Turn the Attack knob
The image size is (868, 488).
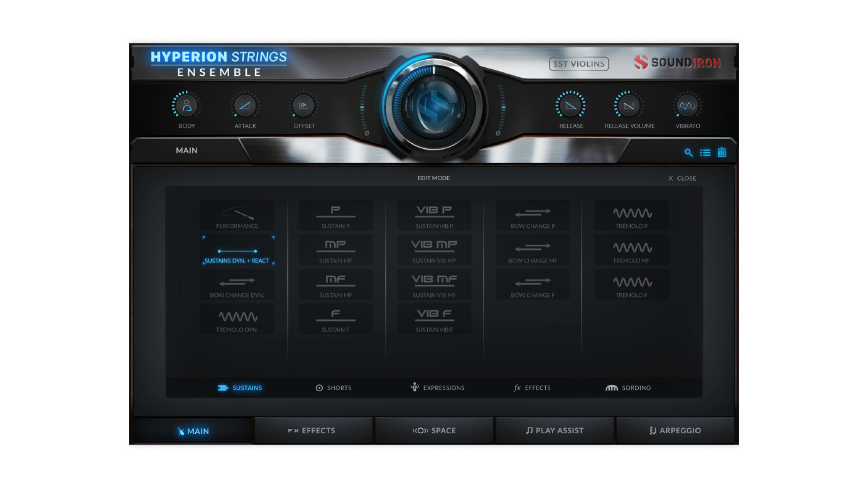(x=245, y=106)
